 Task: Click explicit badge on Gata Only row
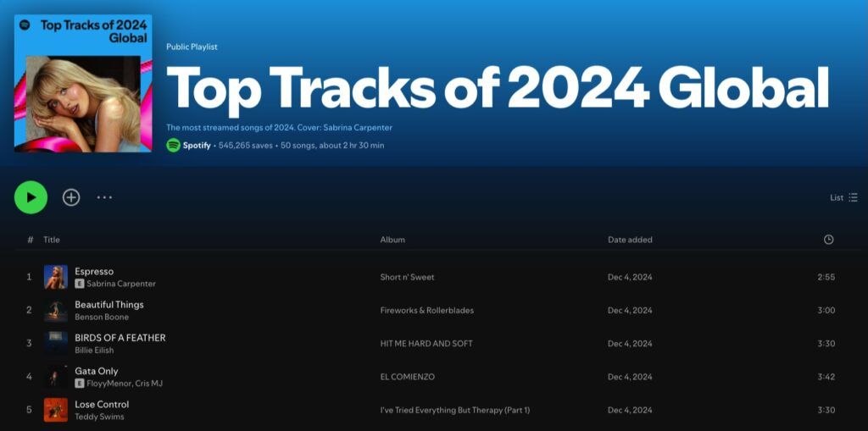pos(79,383)
